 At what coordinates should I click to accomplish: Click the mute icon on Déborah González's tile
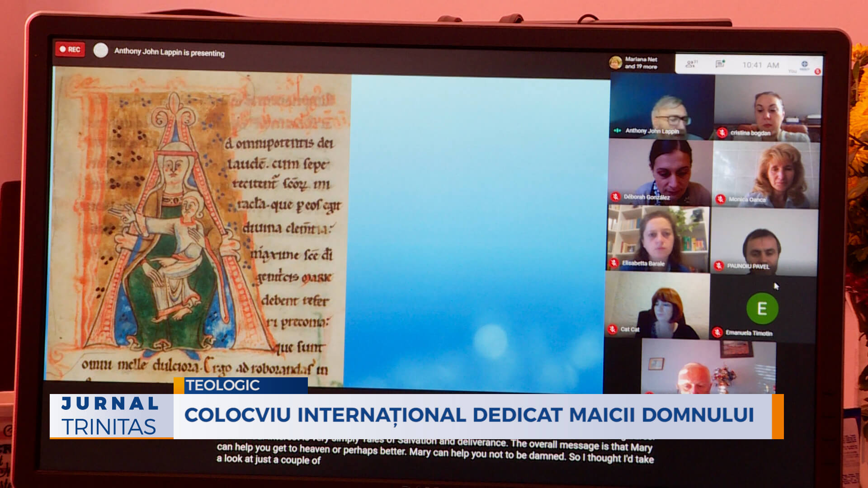[x=615, y=197]
